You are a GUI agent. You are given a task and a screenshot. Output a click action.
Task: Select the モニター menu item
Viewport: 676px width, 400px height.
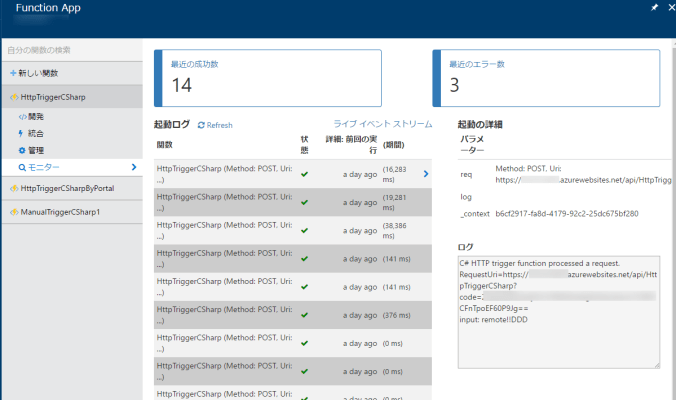click(x=72, y=167)
